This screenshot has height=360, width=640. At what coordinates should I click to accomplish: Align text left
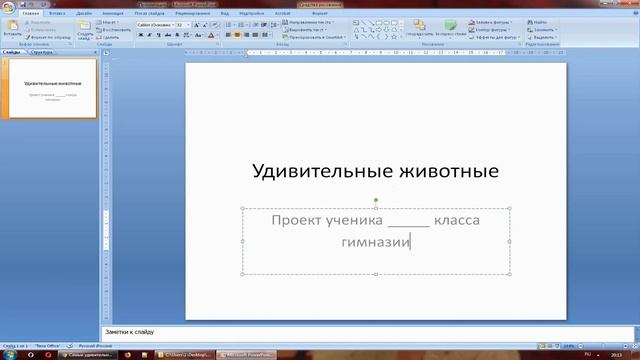pos(228,35)
